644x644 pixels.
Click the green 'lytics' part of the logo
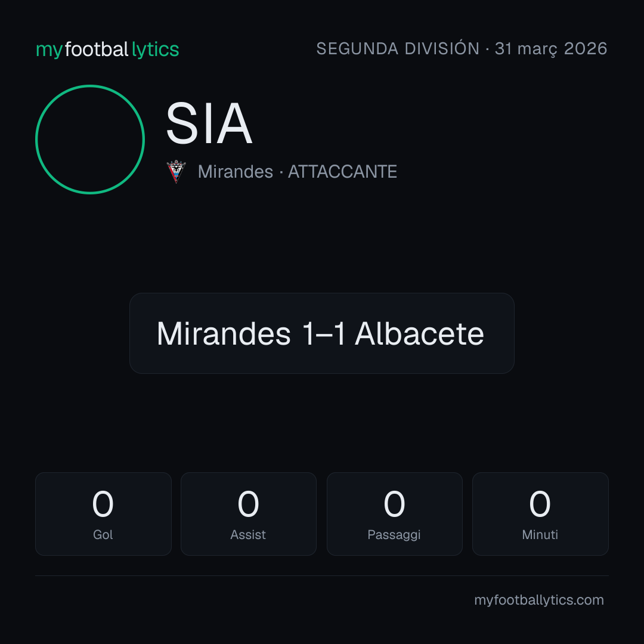(x=155, y=49)
